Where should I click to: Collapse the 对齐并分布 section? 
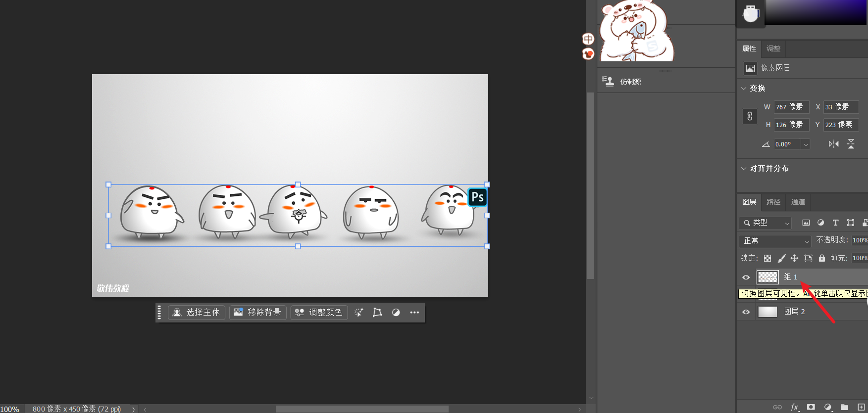(x=744, y=169)
